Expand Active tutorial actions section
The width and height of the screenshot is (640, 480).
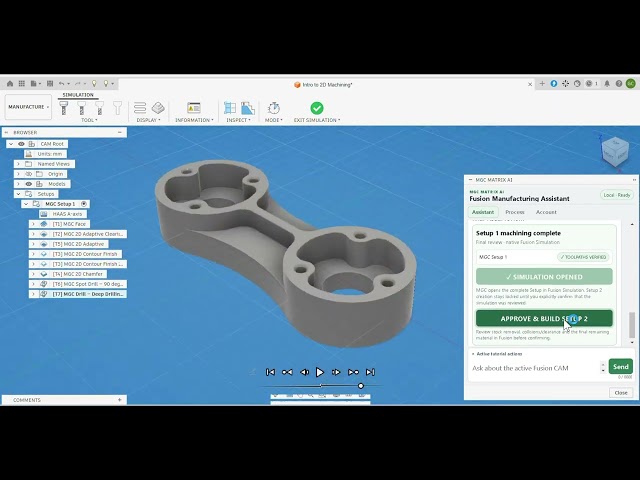coord(497,354)
